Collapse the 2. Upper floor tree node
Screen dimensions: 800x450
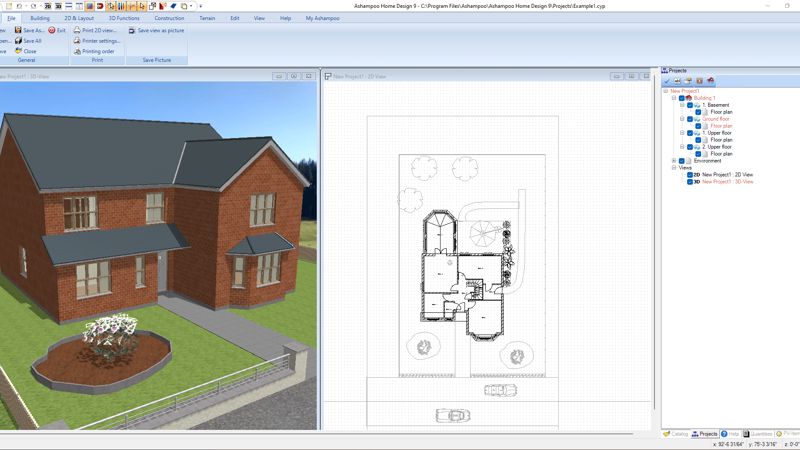pyautogui.click(x=682, y=147)
